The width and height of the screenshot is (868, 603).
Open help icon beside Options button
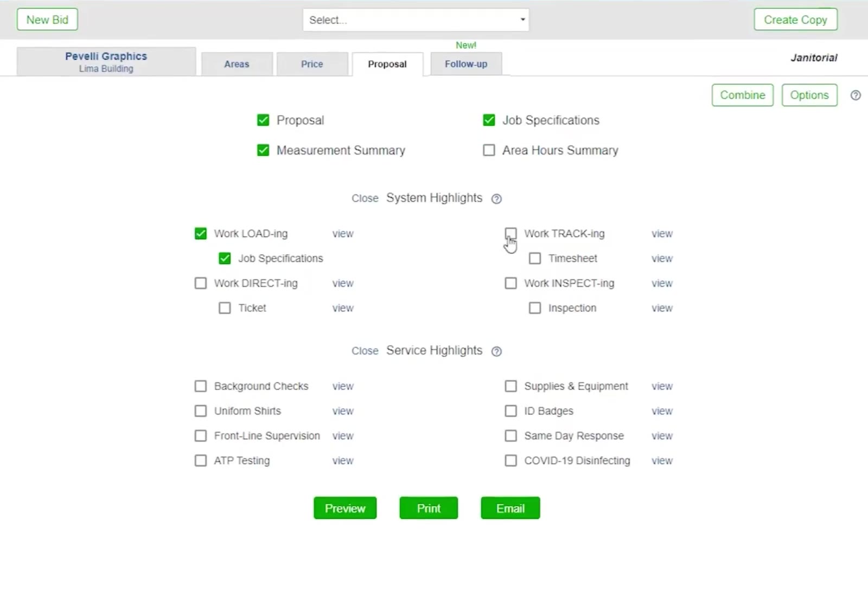tap(856, 95)
